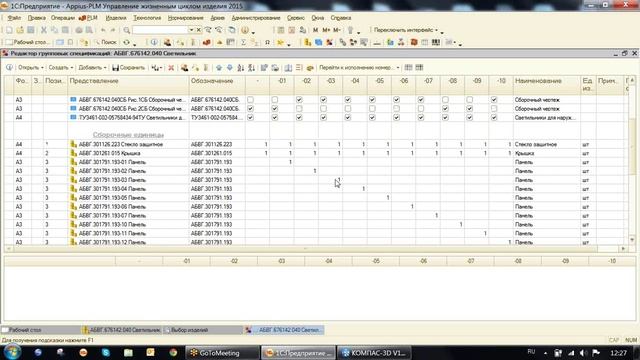
Task: Click the Наименование column header
Action: point(547,81)
